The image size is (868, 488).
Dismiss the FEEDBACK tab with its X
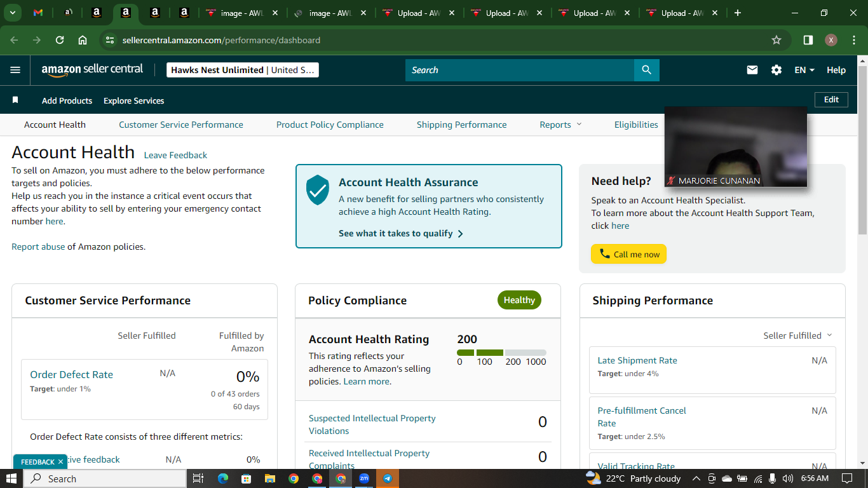(60, 462)
